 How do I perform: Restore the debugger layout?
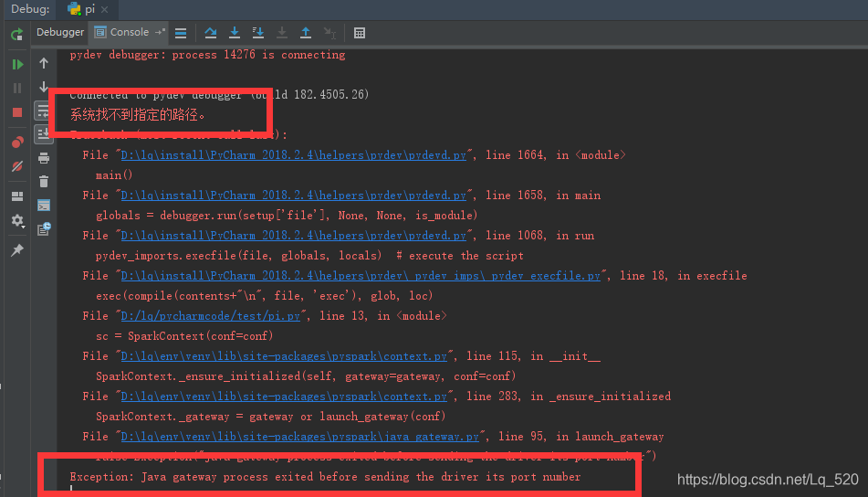click(x=17, y=196)
